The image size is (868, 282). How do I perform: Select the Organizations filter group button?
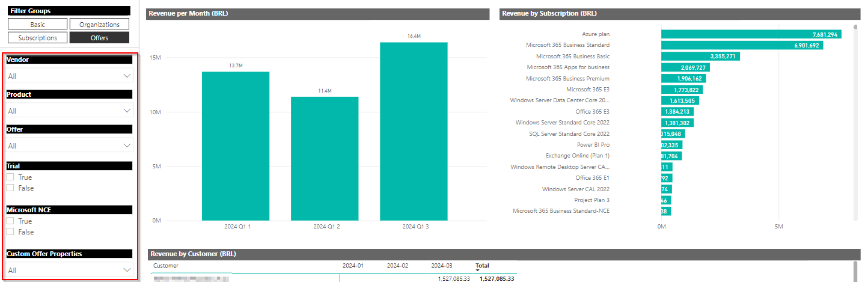(99, 24)
